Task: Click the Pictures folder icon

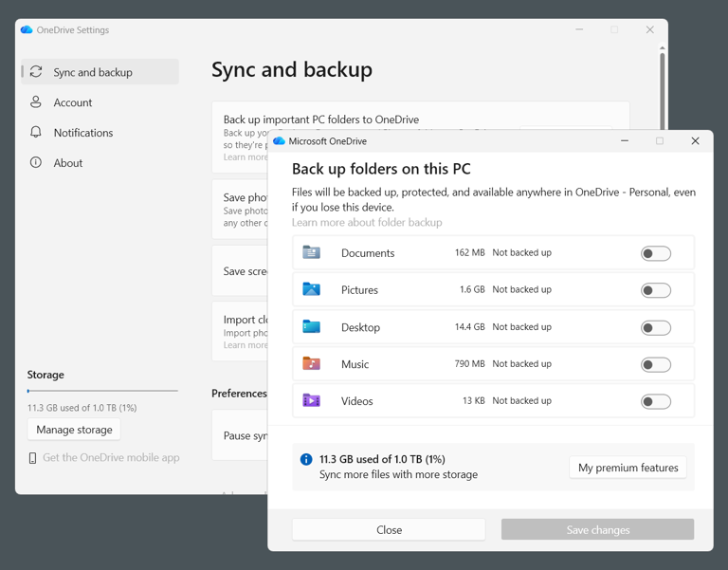Action: [311, 289]
